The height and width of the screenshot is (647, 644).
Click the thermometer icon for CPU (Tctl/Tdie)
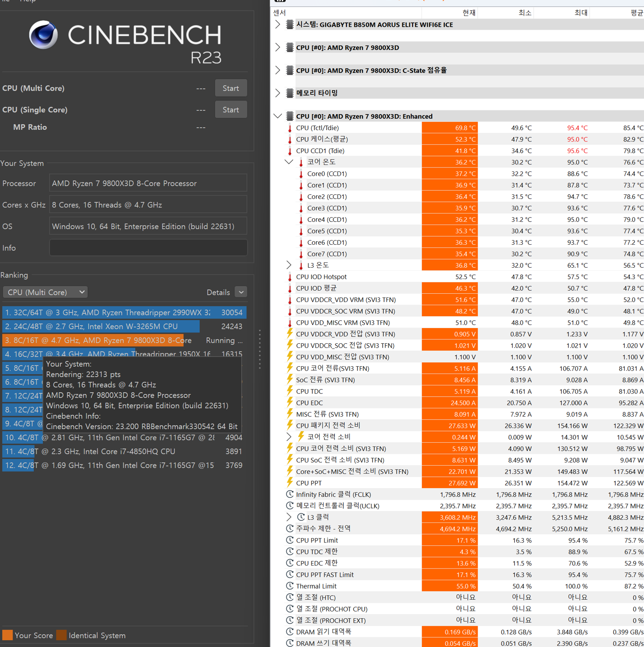coord(290,128)
